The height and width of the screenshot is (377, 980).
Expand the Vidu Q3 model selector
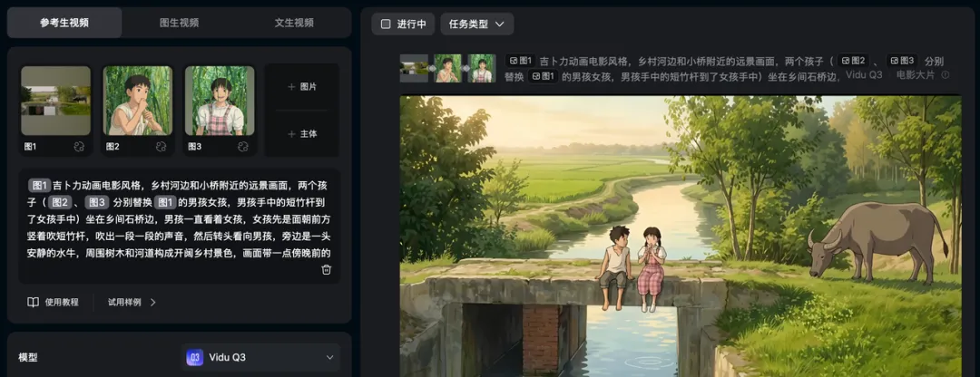pos(260,358)
